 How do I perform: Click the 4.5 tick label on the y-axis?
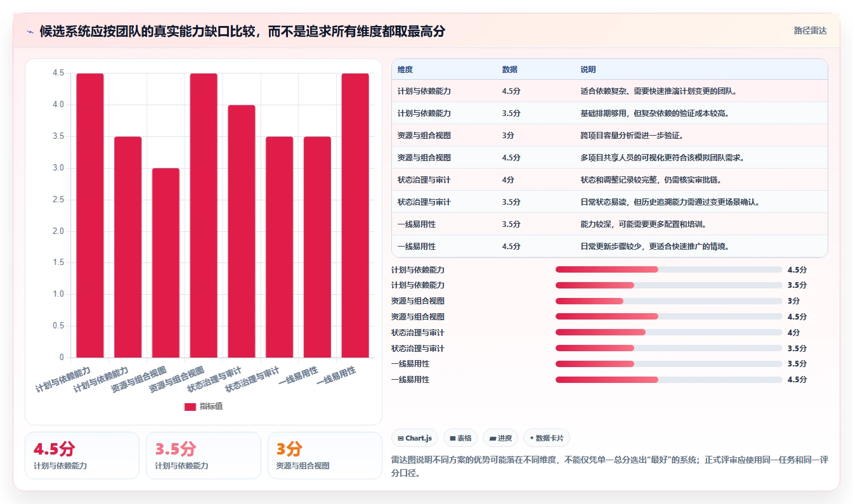(59, 73)
